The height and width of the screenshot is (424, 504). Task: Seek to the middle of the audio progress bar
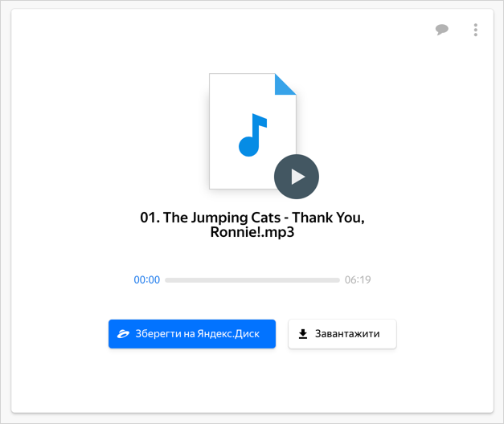[252, 280]
